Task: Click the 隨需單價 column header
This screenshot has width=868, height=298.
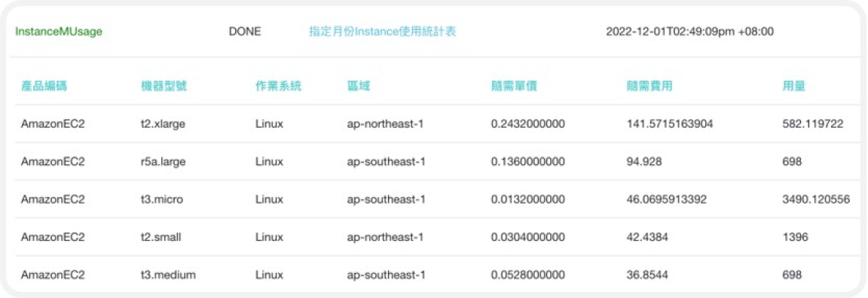Action: click(x=515, y=86)
